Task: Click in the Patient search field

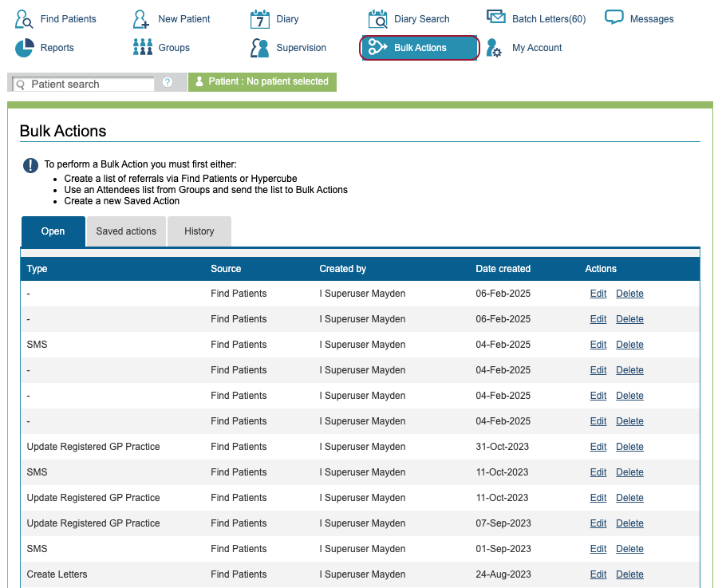Action: 89,84
